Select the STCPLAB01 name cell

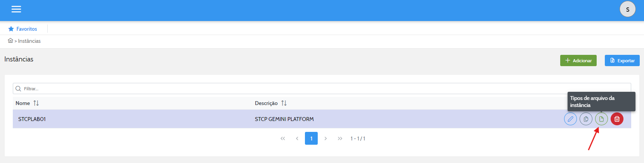tap(32, 119)
